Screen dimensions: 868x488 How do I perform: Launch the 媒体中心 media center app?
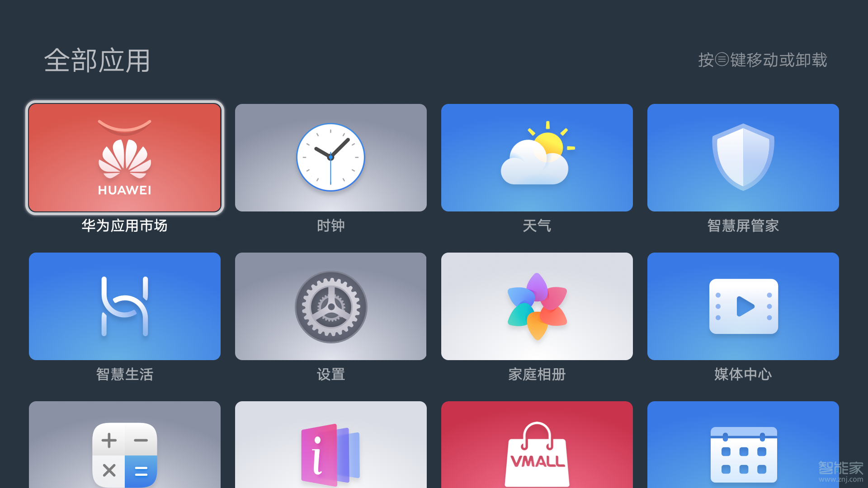pyautogui.click(x=743, y=306)
